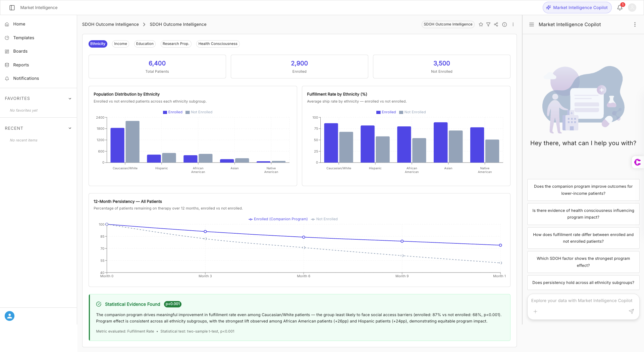Screen dimensions: 644x352
Task: Hide the Not Enrolled series in Population Distribution legend
Action: click(199, 112)
